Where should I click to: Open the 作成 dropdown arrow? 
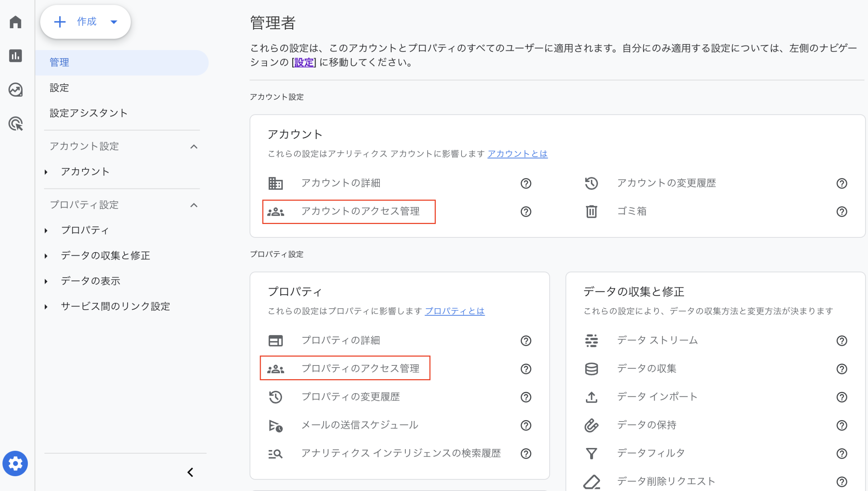tap(114, 22)
